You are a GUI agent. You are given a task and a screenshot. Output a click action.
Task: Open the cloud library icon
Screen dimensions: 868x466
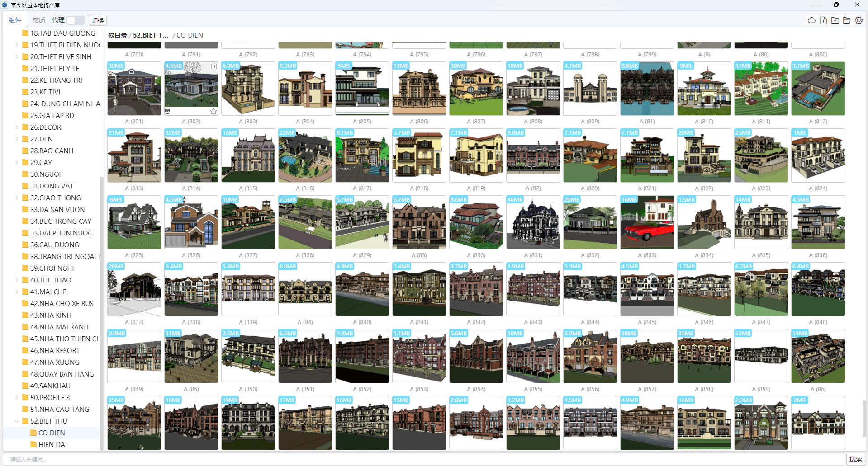click(811, 20)
